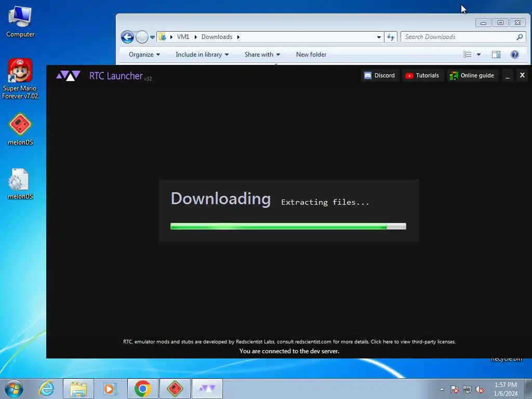The image size is (532, 399).
Task: Expand the arrow after VM1 in breadcrumb
Action: tap(195, 37)
